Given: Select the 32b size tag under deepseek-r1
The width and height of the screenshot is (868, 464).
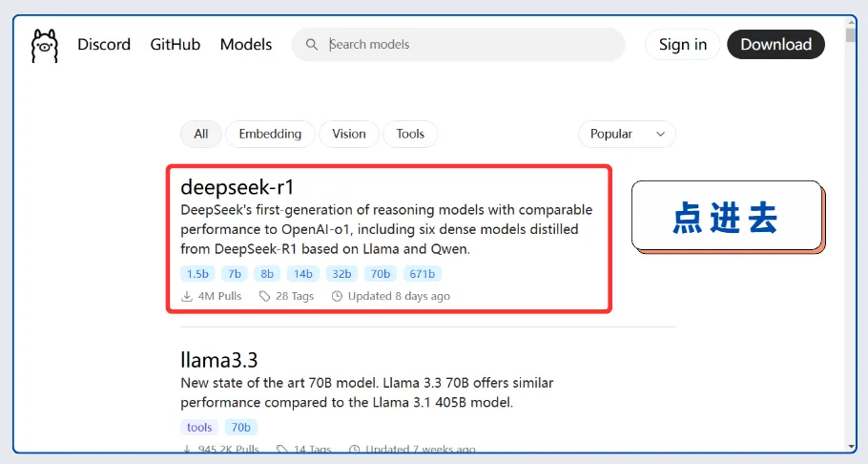Looking at the screenshot, I should [x=341, y=274].
